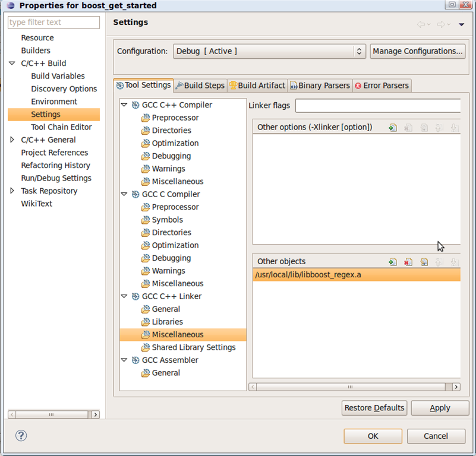This screenshot has width=476, height=456.
Task: Click the GCC C Compiler tool icon
Action: coord(135,194)
